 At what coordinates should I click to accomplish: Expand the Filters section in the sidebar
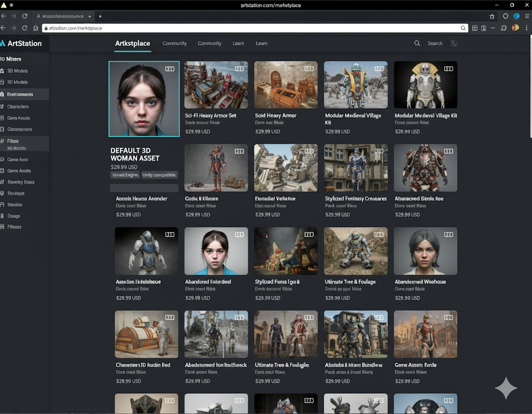point(13,141)
